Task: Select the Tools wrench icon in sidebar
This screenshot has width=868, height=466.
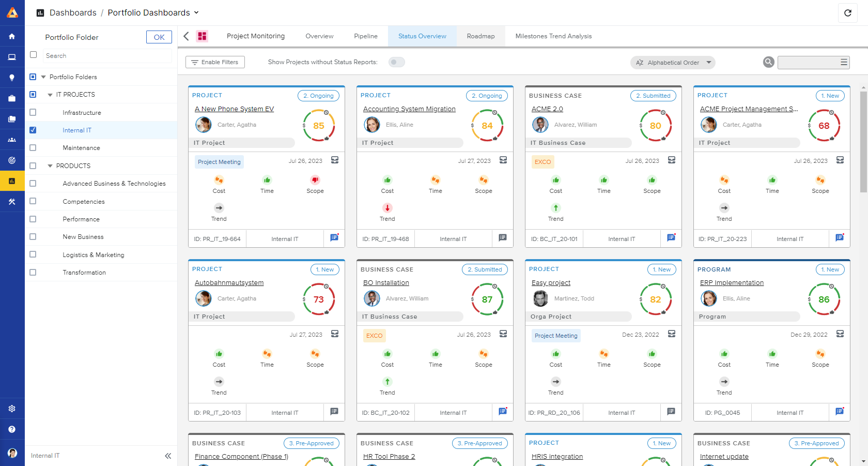Action: (x=12, y=201)
